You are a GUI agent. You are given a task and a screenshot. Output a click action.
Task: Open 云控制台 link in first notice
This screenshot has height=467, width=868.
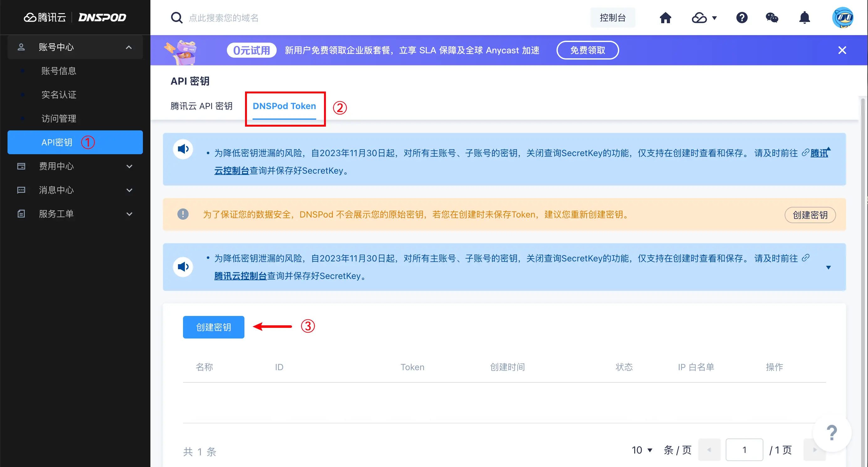click(232, 171)
